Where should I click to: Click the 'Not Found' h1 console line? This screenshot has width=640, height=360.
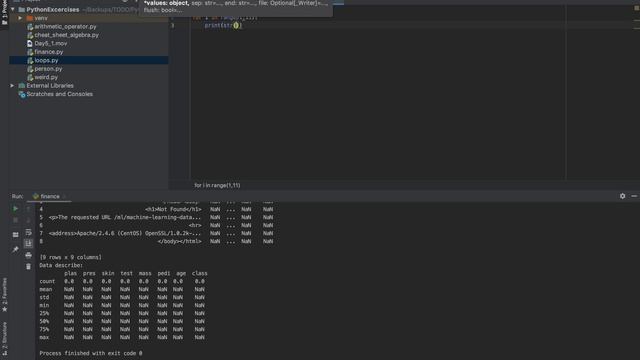[173, 209]
